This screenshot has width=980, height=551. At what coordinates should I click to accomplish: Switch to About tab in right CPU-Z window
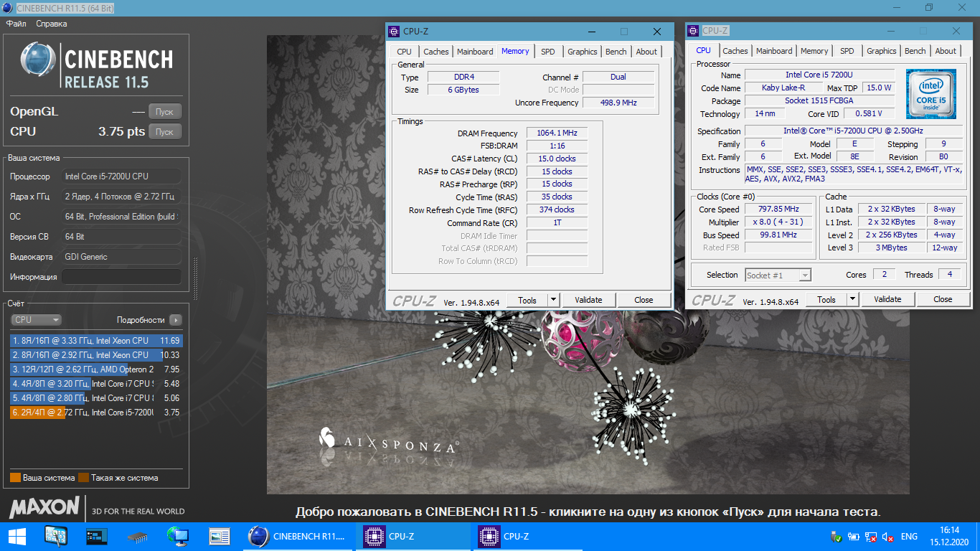point(946,51)
